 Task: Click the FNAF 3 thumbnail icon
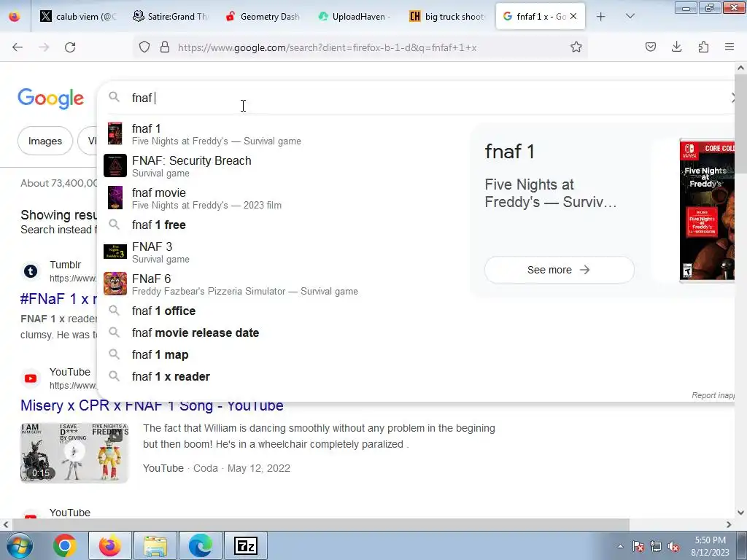click(x=115, y=252)
